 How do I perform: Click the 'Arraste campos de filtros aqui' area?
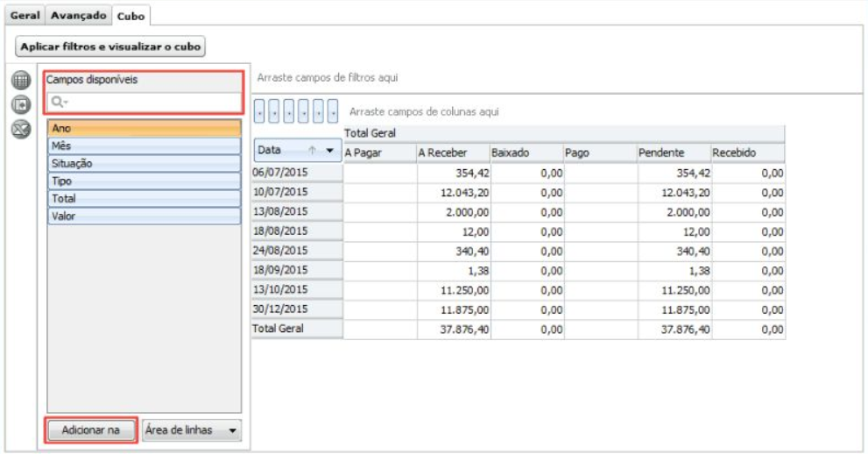328,78
